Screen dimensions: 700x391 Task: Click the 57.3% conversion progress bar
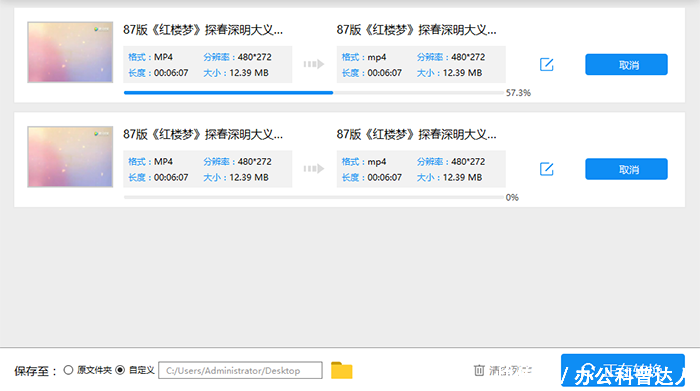pyautogui.click(x=314, y=93)
